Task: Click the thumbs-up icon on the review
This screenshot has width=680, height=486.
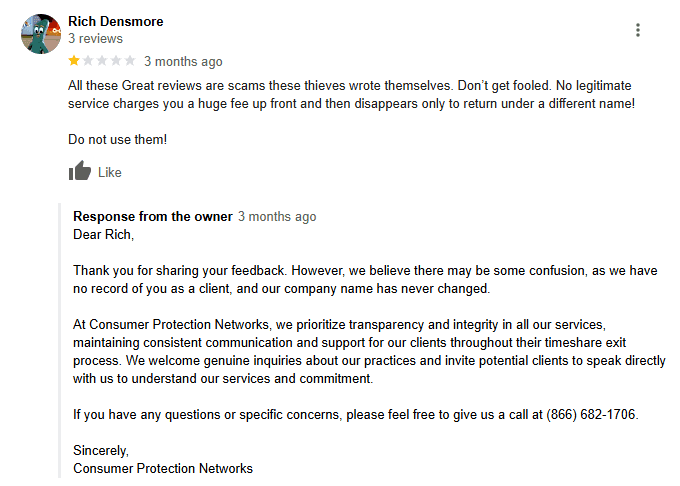Action: pos(80,172)
